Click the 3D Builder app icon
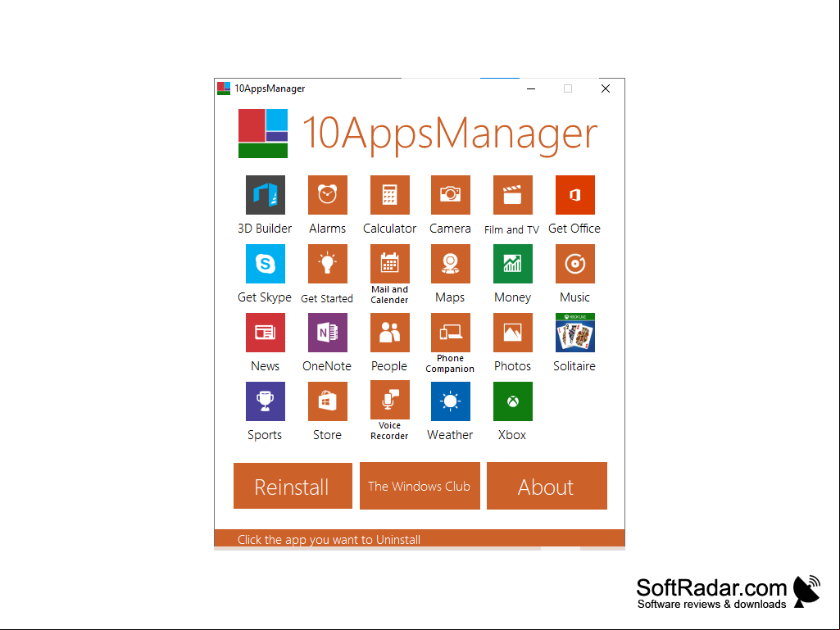840x630 pixels. pyautogui.click(x=266, y=195)
